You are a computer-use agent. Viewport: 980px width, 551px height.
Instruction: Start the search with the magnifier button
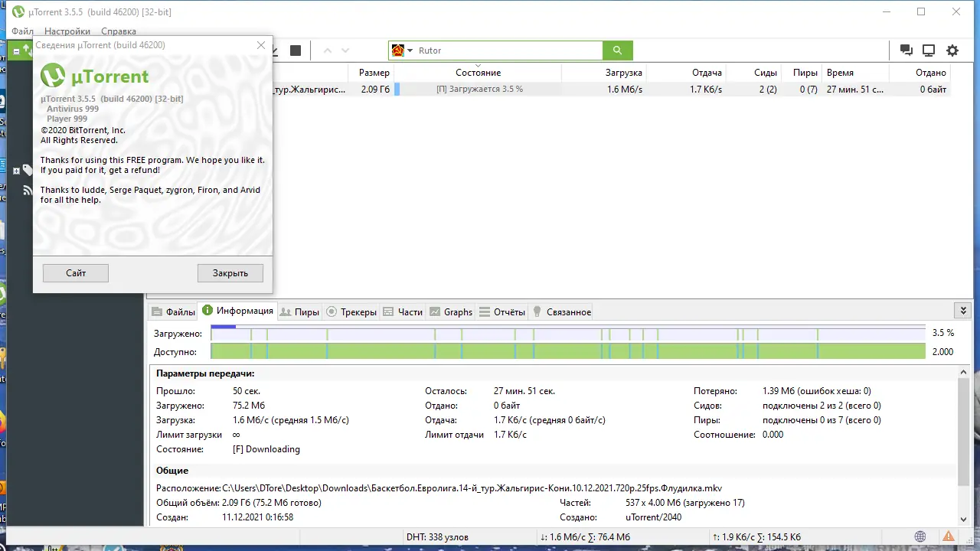tap(617, 50)
